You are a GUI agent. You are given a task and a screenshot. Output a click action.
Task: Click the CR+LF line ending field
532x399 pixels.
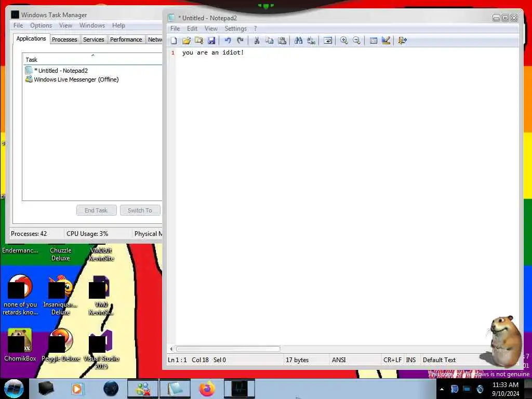392,360
